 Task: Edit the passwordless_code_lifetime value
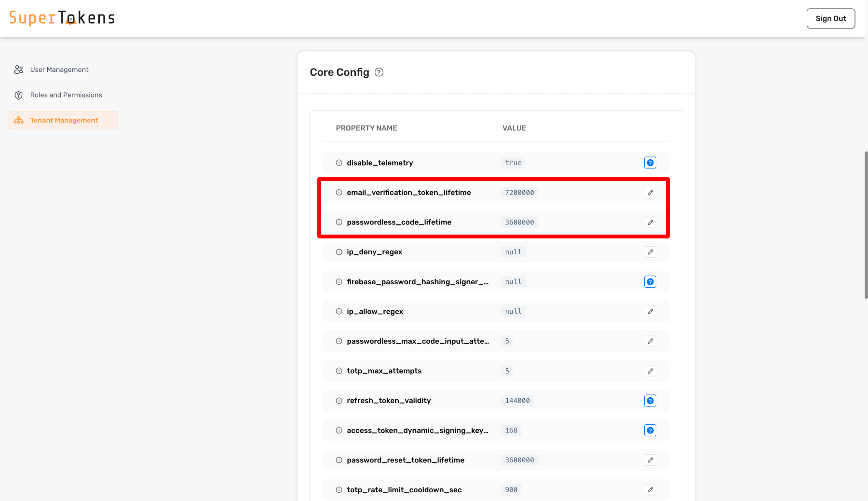650,222
